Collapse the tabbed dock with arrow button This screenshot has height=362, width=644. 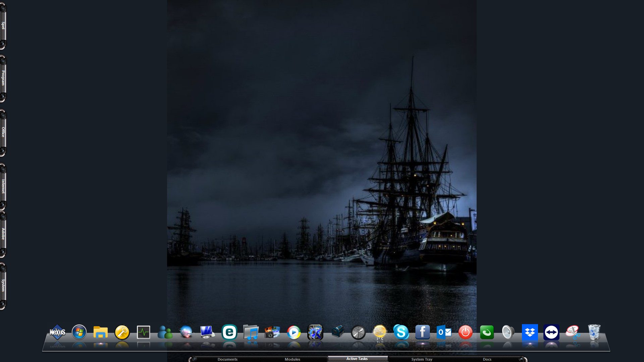pos(521,359)
